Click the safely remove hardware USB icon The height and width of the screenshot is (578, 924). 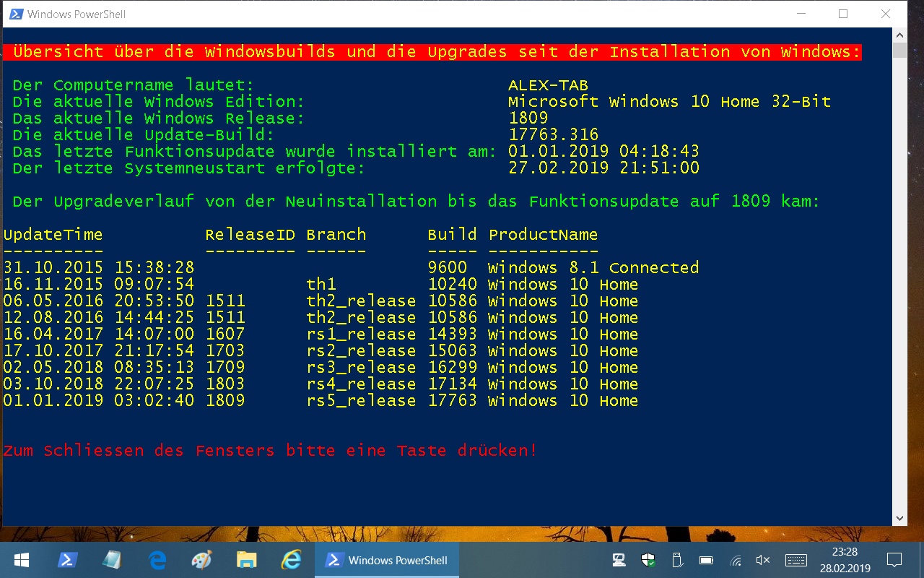click(x=677, y=560)
